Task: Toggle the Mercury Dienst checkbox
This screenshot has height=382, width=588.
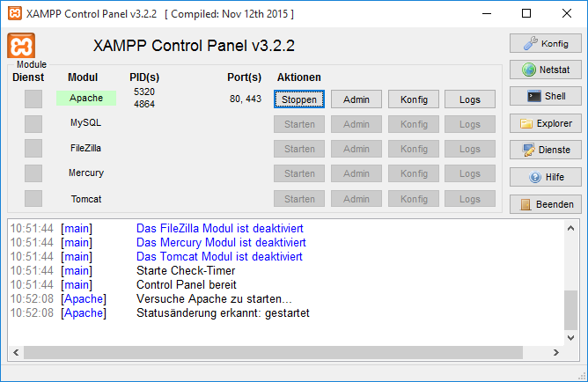Action: click(33, 173)
